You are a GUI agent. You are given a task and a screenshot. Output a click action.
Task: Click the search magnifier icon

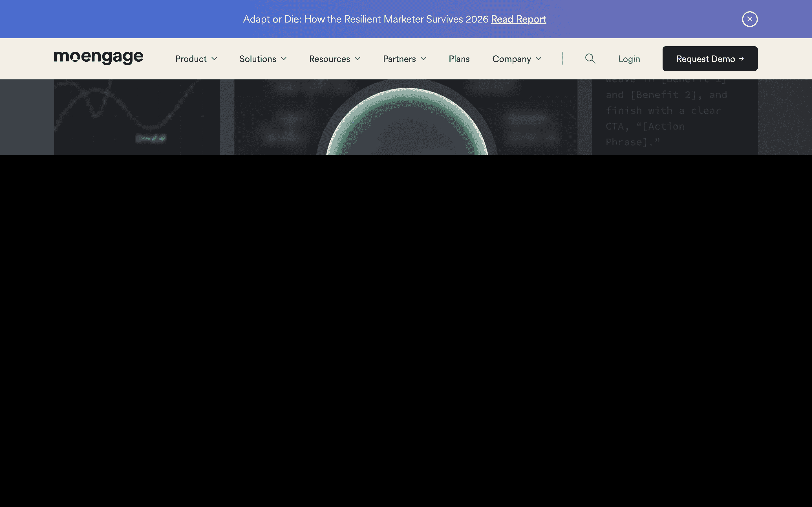[x=590, y=59]
